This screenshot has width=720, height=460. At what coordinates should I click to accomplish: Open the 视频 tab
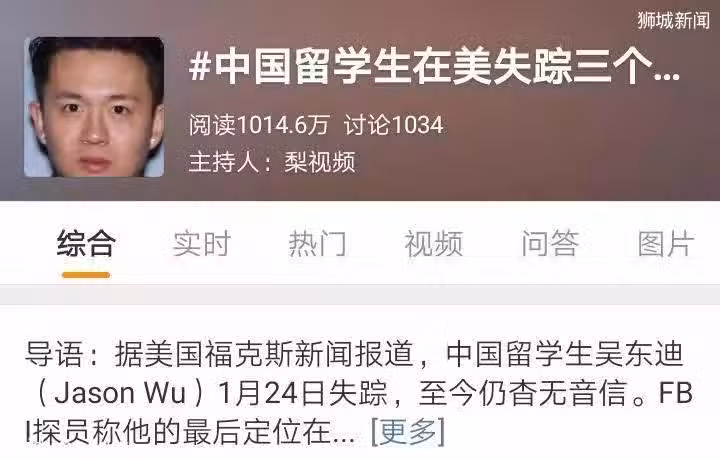(433, 243)
